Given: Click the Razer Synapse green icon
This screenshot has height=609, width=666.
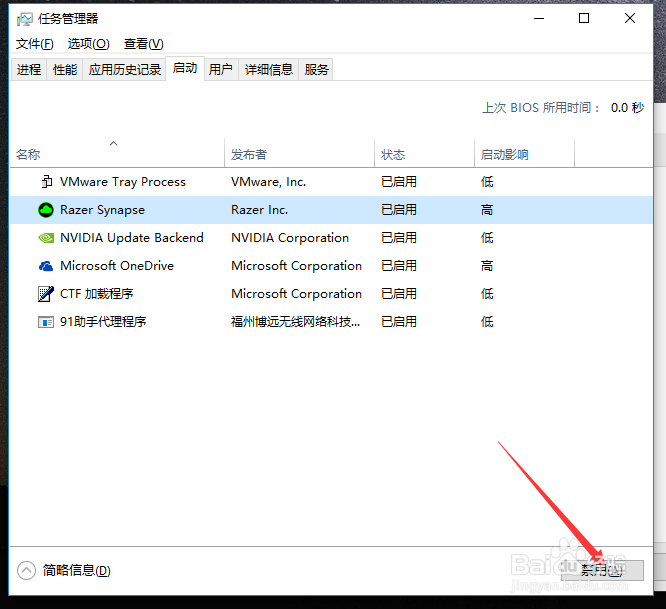Looking at the screenshot, I should (46, 210).
